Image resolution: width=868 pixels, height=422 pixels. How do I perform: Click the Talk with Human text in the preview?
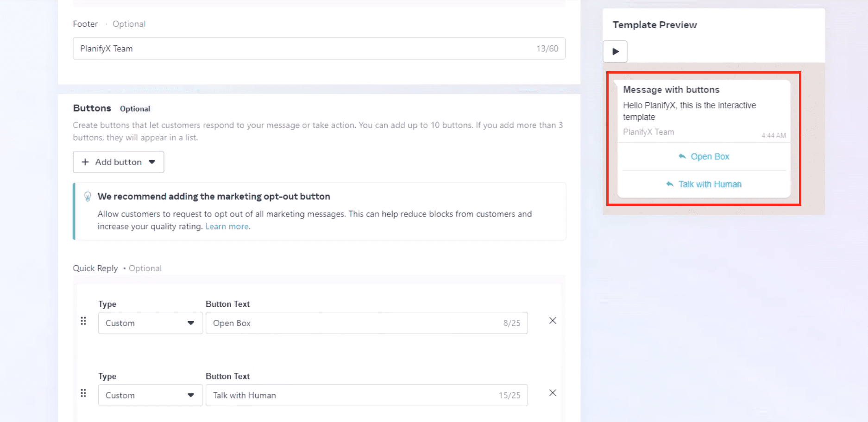point(710,184)
